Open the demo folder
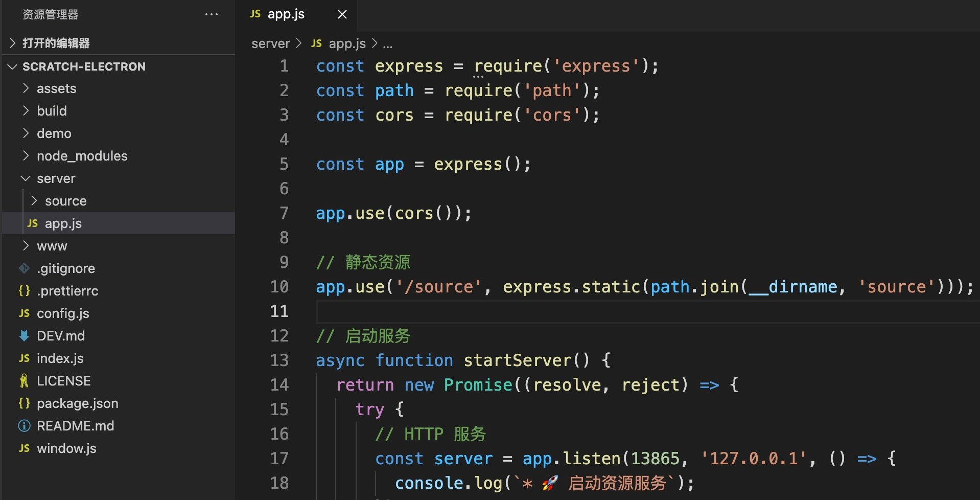980x500 pixels. (x=119, y=133)
